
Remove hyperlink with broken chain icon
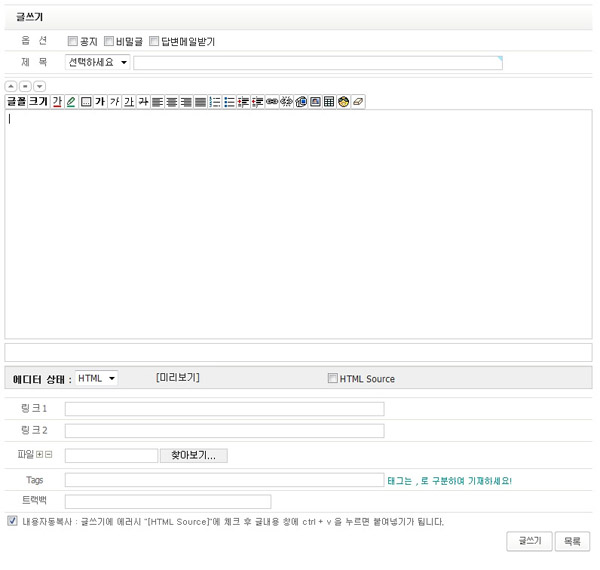[286, 102]
